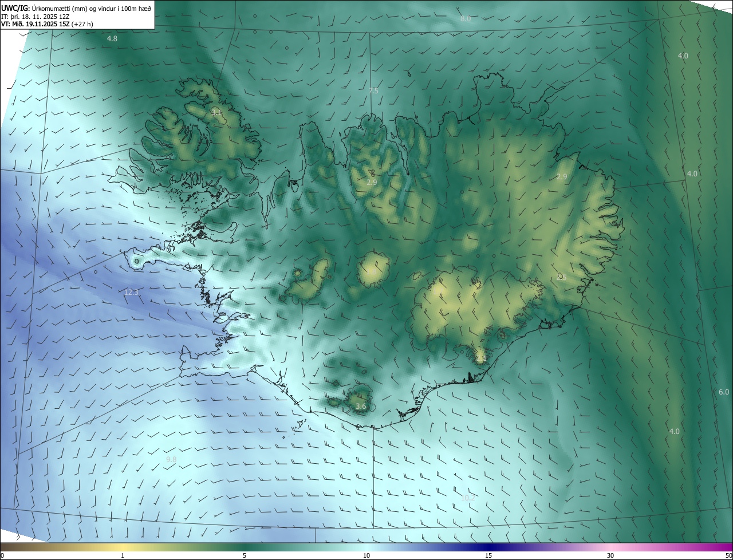Click the 2.5 value in east Iceland
Image resolution: width=733 pixels, height=560 pixels.
[x=562, y=277]
